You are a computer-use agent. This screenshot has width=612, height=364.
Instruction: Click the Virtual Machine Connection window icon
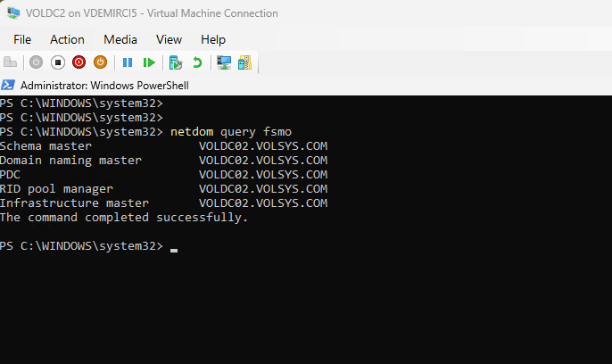14,13
